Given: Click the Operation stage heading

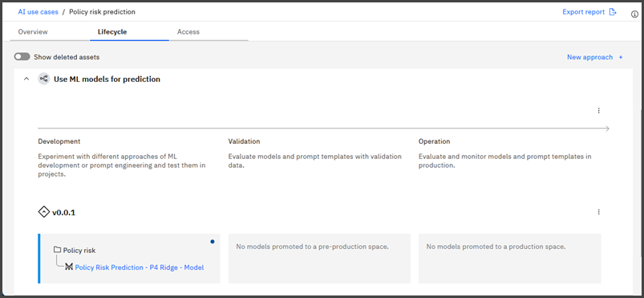Looking at the screenshot, I should coord(434,141).
